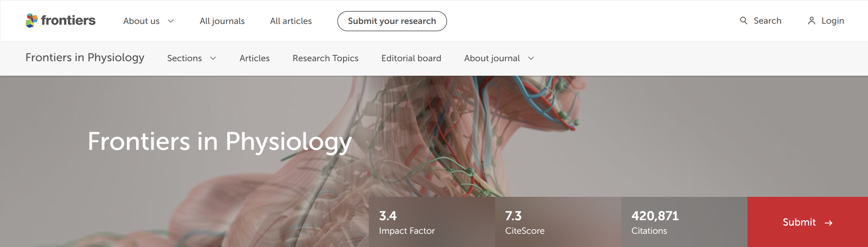Click the Login text link

tap(833, 21)
